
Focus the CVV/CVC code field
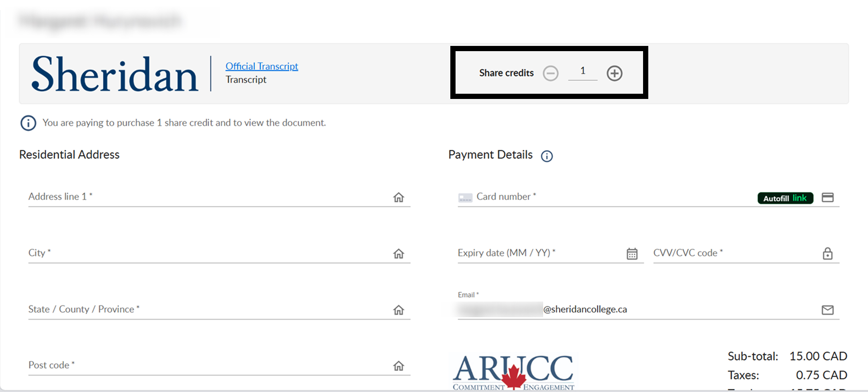coord(746,253)
